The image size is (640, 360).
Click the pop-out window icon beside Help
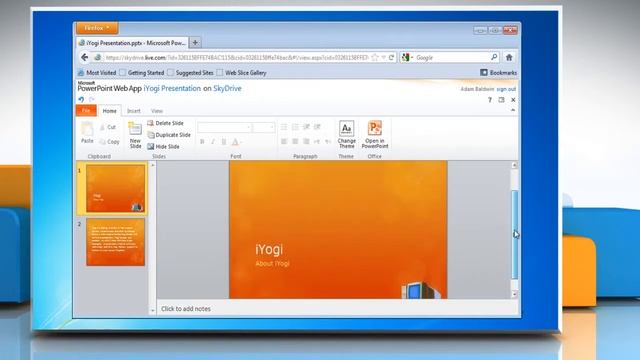(x=501, y=100)
